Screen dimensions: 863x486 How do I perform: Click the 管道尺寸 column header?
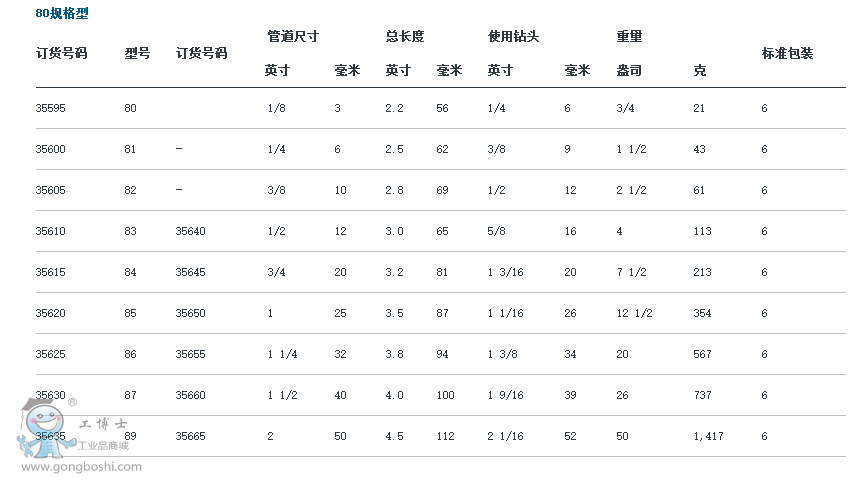[293, 36]
